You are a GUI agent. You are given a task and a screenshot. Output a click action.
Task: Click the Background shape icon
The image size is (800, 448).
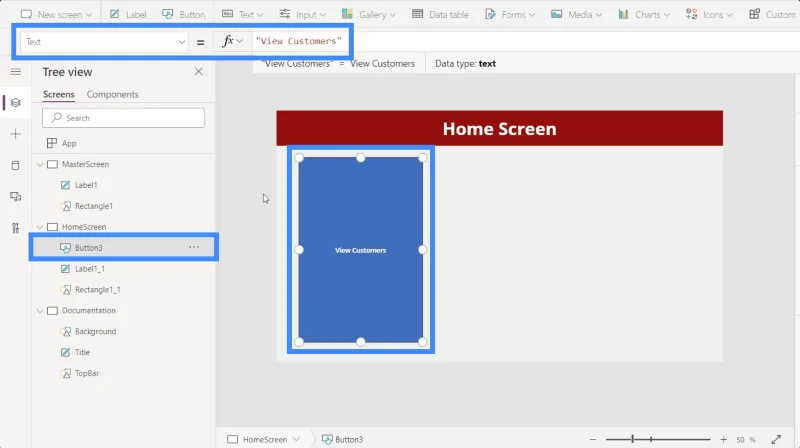(x=65, y=332)
